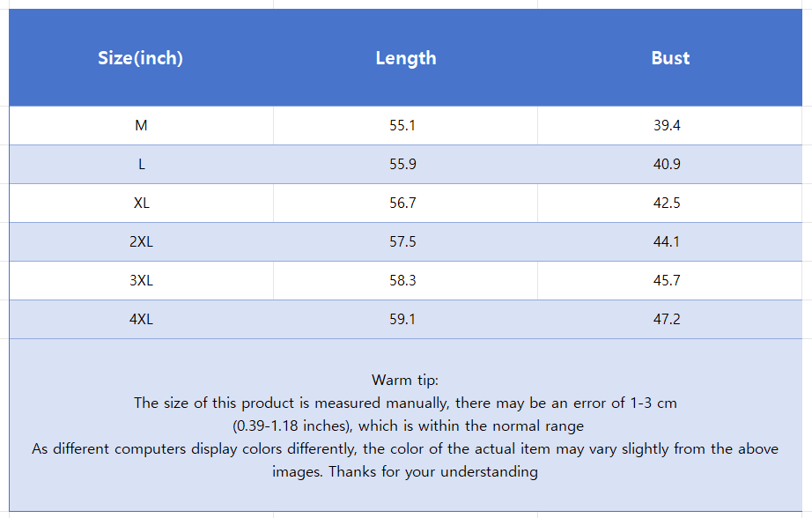
Task: Select the 40.9 bust cell
Action: (667, 165)
